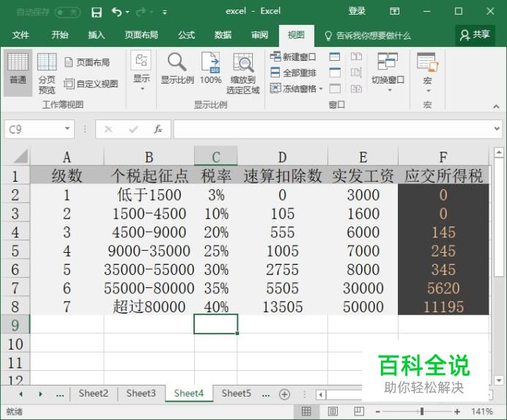Click the Normal view icon in the status bar
This screenshot has width=507, height=420.
point(306,412)
